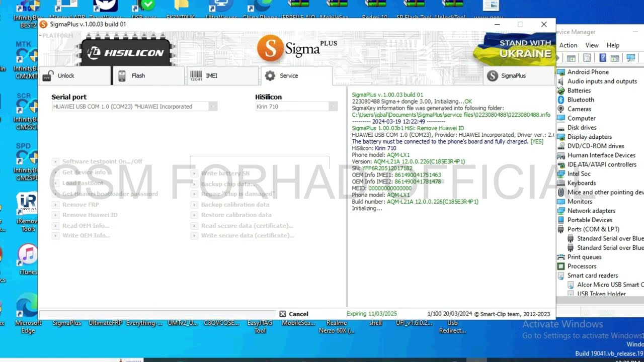Image resolution: width=644 pixels, height=362 pixels.
Task: Select Ports (COM & LPT) tree item
Action: tap(593, 229)
